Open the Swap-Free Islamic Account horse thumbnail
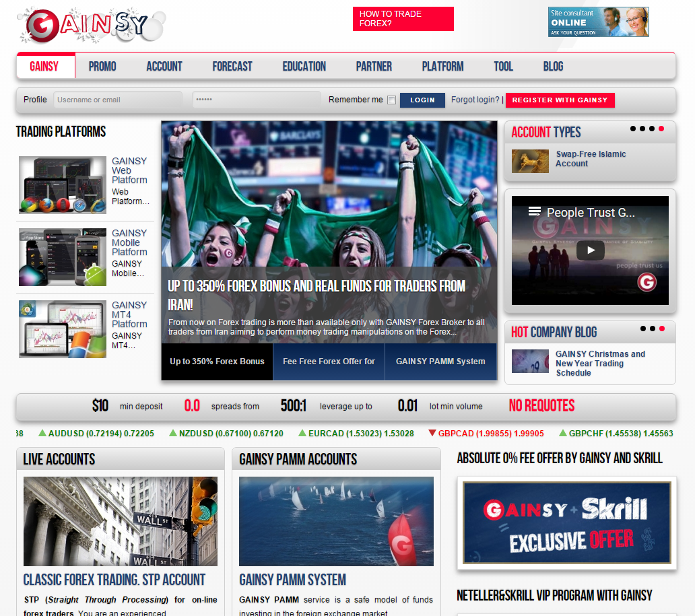 pos(530,161)
